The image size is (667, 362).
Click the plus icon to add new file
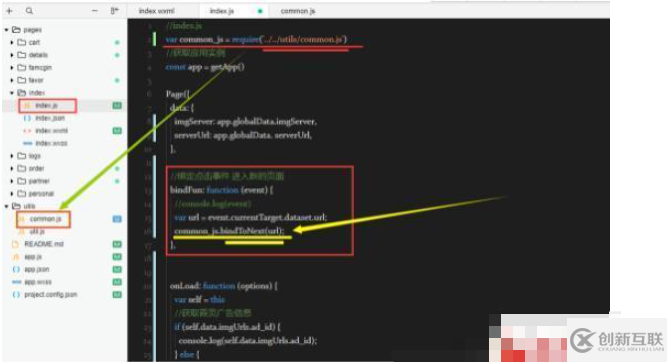coord(9,11)
